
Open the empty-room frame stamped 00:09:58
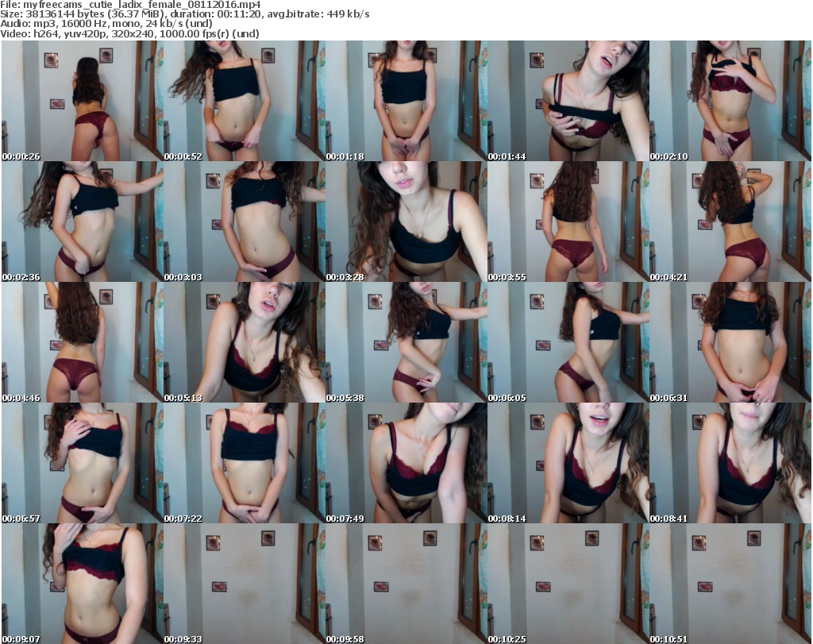pyautogui.click(x=406, y=584)
